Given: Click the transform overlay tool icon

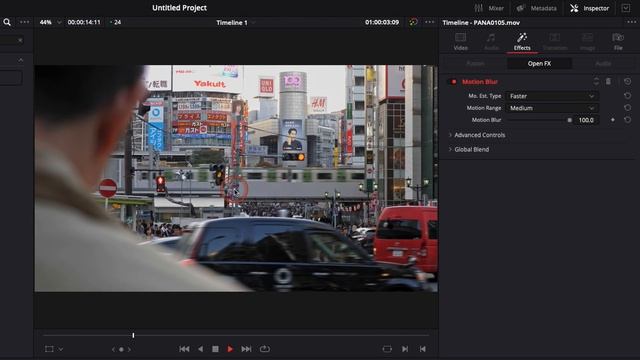Looking at the screenshot, I should tap(49, 349).
